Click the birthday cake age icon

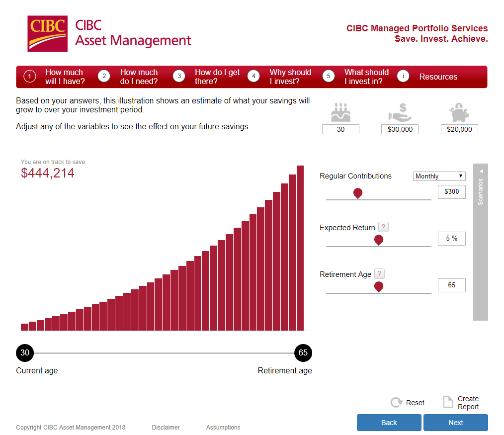click(x=340, y=112)
